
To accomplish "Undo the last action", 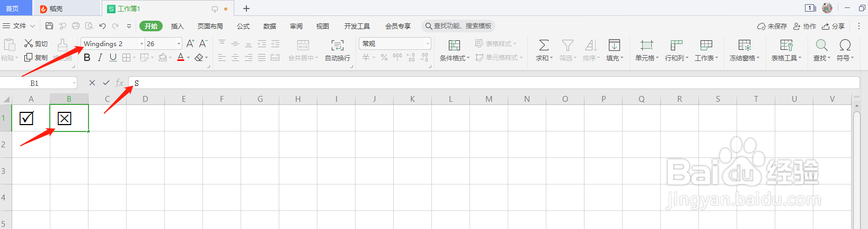I will tap(102, 26).
